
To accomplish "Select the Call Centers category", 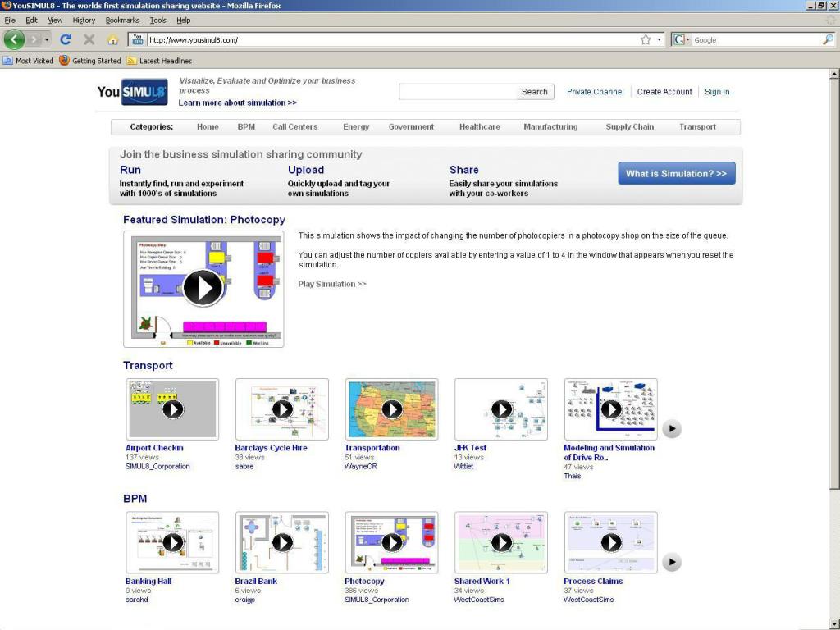I will tap(294, 127).
